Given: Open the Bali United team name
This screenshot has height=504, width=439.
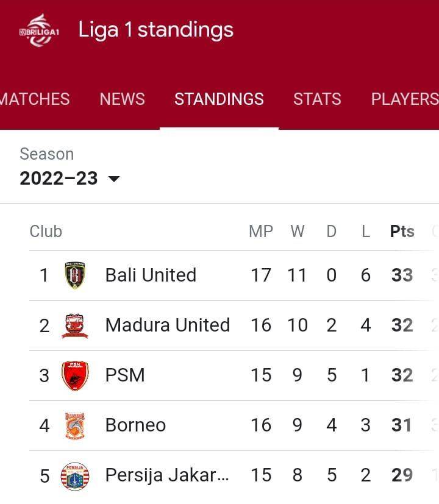Looking at the screenshot, I should click(x=151, y=275).
